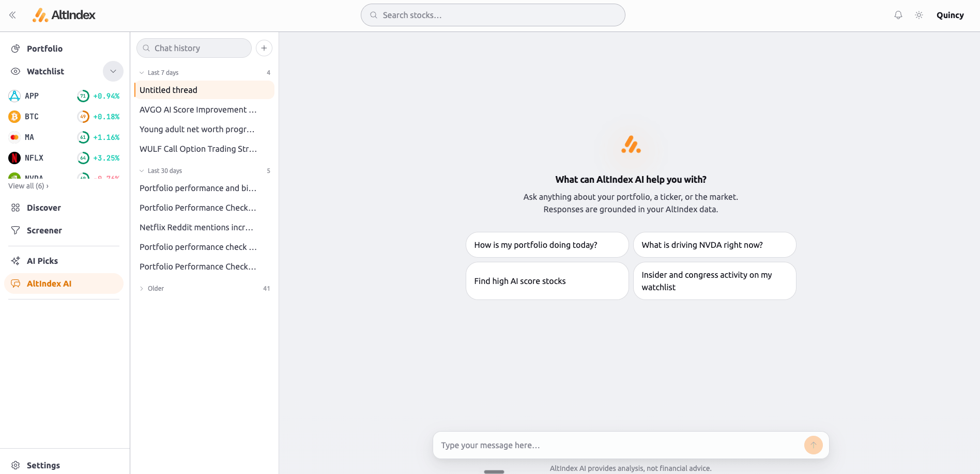Open BTC bitcoin icon in watchlist

14,117
